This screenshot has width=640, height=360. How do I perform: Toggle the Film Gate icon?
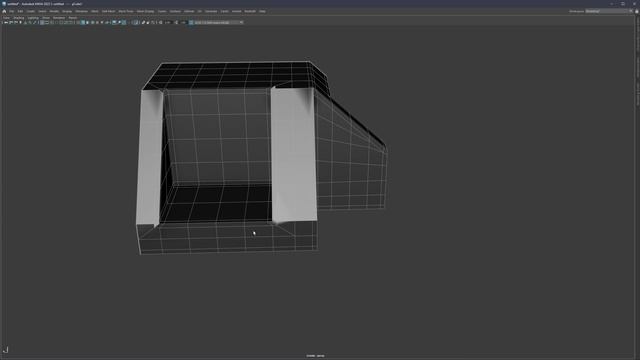tap(47, 22)
